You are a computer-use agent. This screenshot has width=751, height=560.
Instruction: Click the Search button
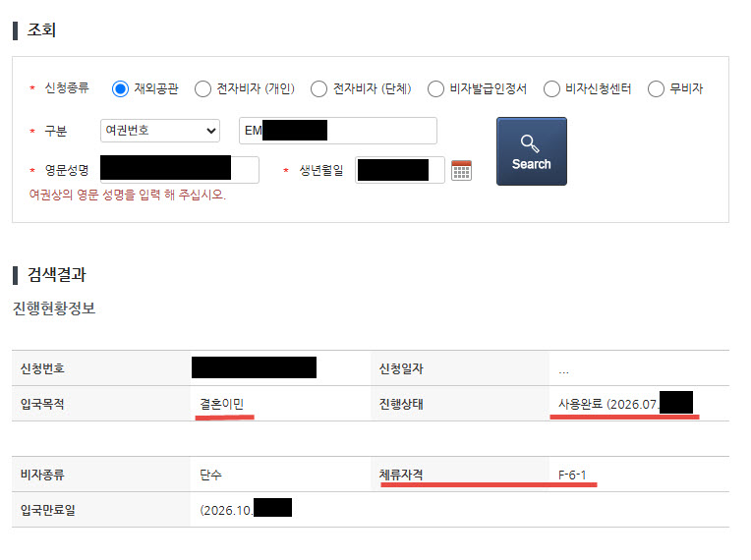[x=532, y=151]
